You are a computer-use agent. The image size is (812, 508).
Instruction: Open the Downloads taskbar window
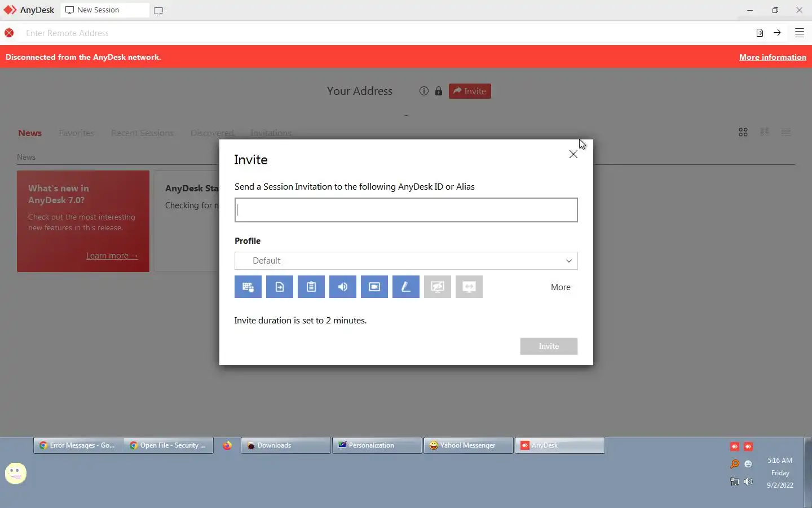[x=286, y=445]
